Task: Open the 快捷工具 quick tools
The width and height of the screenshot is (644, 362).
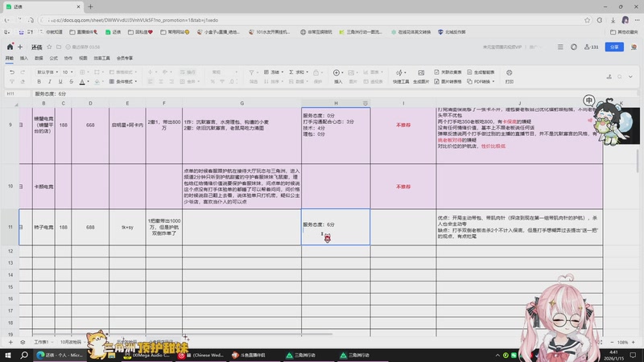Action: (400, 76)
